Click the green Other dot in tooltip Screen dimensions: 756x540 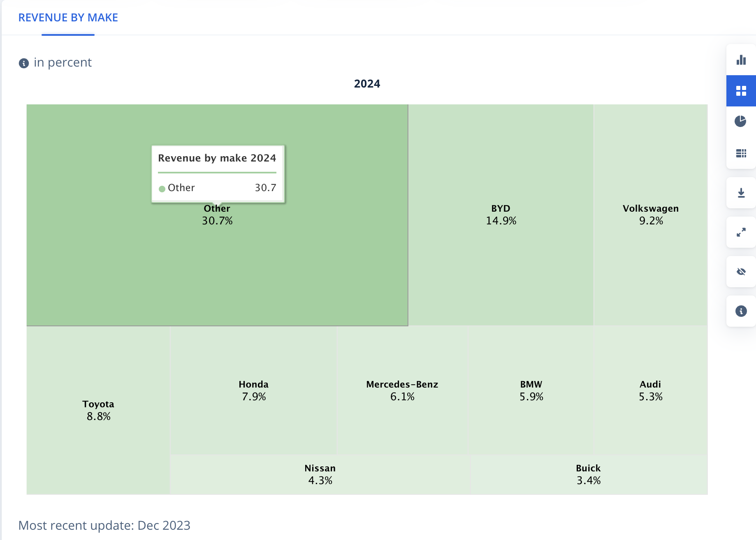[162, 189]
